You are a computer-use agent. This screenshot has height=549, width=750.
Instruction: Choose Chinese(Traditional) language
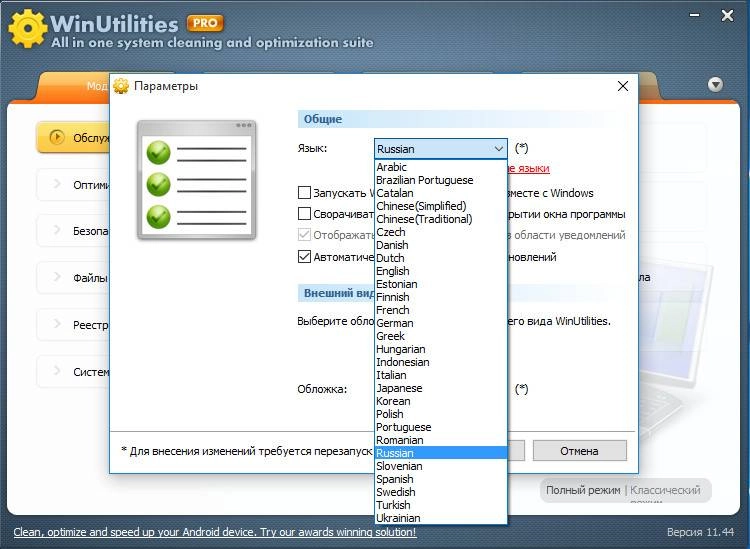(441, 219)
